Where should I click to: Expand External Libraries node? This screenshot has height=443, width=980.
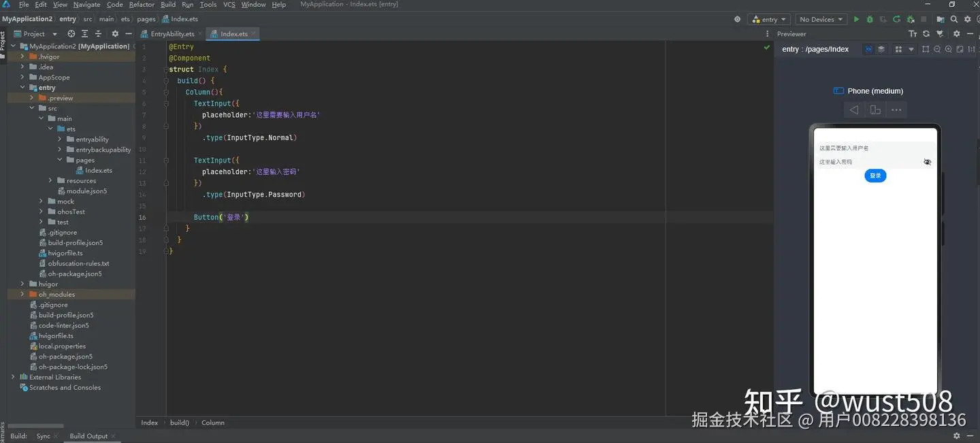[13, 377]
